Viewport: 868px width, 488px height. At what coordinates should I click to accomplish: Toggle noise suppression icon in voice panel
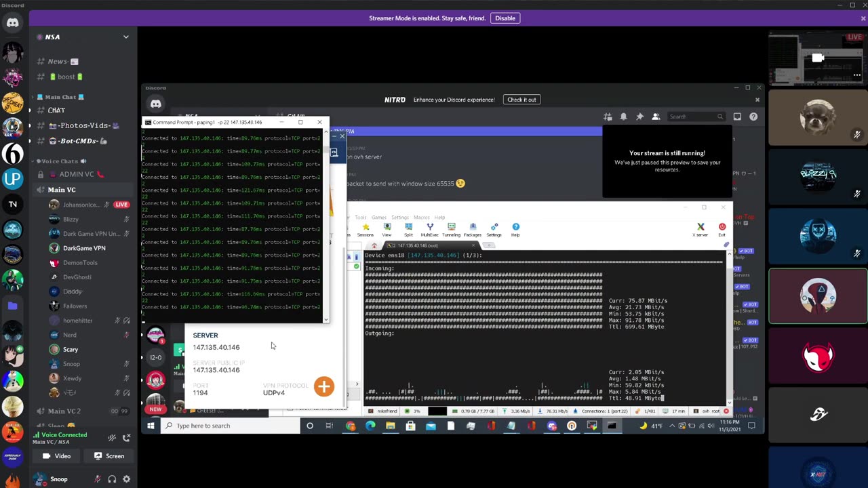(x=112, y=438)
